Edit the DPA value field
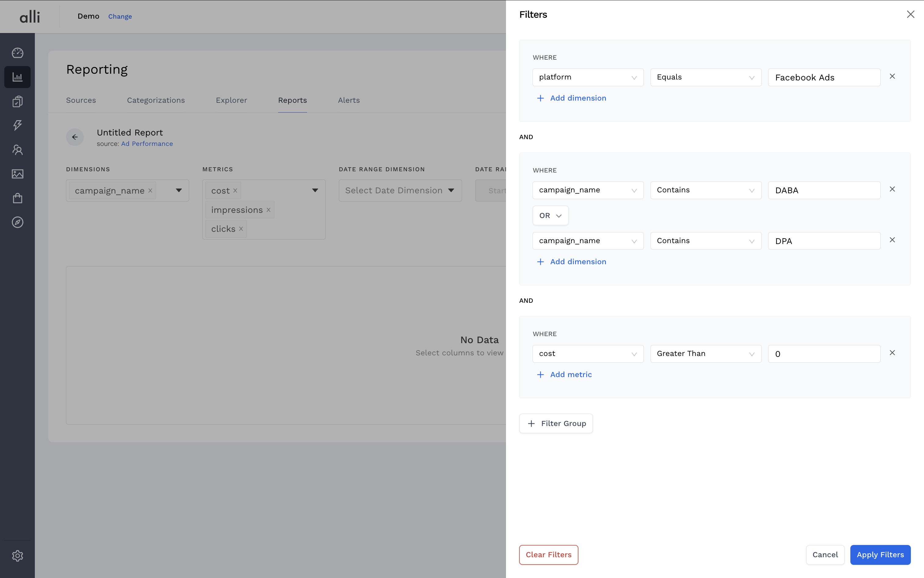 pyautogui.click(x=824, y=241)
